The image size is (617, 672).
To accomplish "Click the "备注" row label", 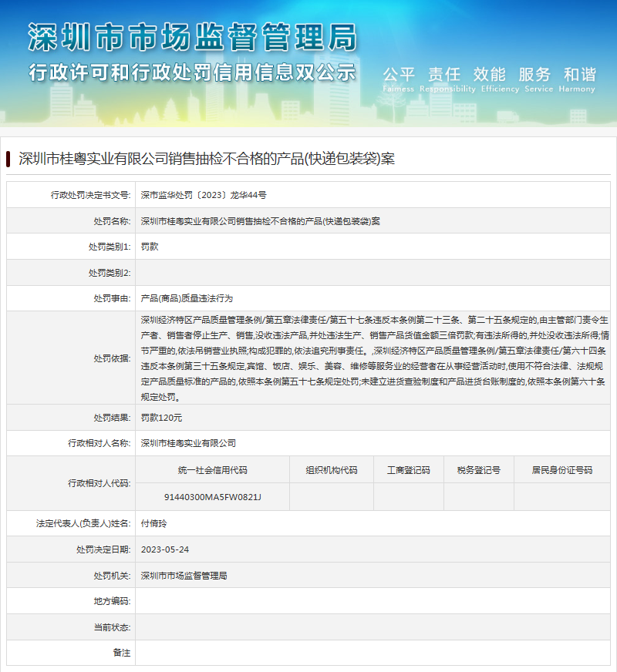I will coord(122,653).
